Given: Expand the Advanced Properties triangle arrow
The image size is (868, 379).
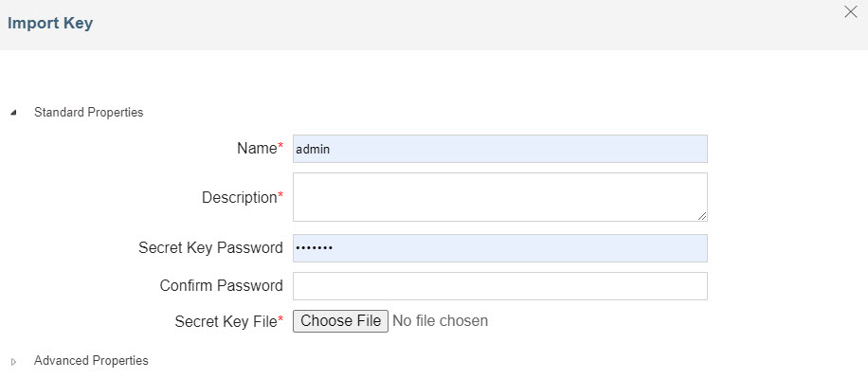Looking at the screenshot, I should (13, 361).
